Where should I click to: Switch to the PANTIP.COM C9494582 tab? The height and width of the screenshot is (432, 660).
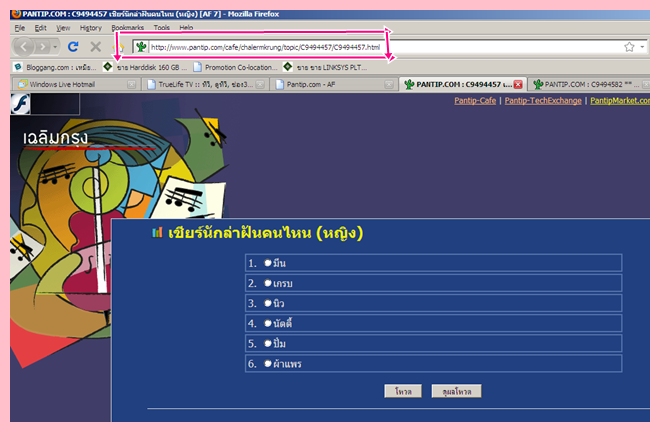pyautogui.click(x=589, y=84)
